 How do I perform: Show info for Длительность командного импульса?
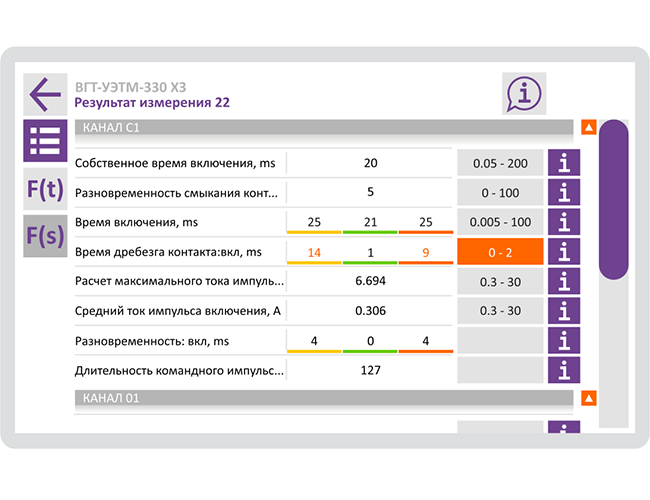point(564,370)
